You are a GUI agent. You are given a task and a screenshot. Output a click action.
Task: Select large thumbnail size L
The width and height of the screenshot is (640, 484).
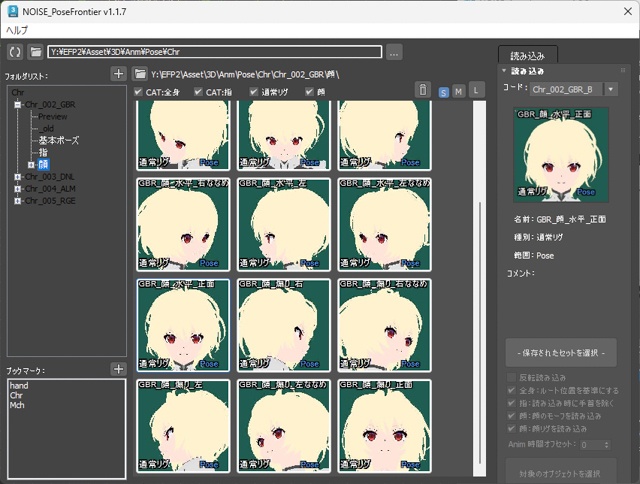[476, 90]
